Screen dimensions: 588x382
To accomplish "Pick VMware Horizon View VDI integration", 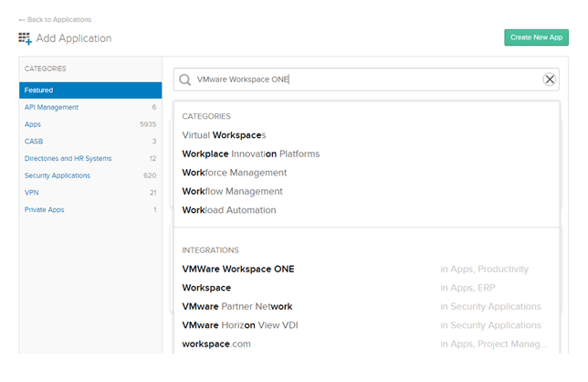I will click(240, 325).
